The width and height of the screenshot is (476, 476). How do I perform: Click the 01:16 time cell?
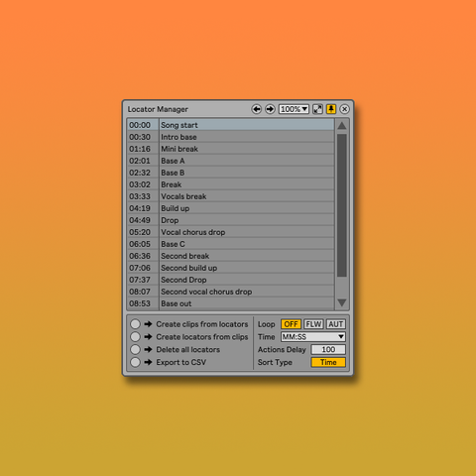pos(143,149)
